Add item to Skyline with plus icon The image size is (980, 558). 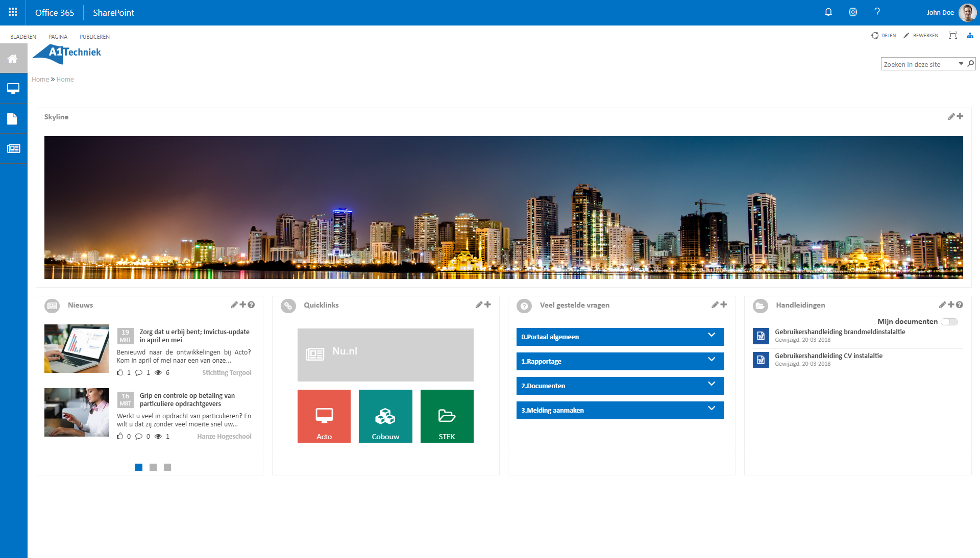[960, 116]
